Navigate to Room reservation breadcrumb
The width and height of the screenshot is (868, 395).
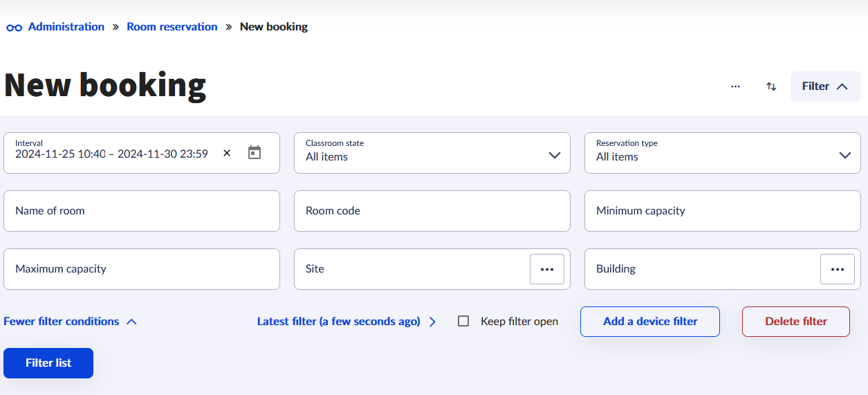(172, 27)
